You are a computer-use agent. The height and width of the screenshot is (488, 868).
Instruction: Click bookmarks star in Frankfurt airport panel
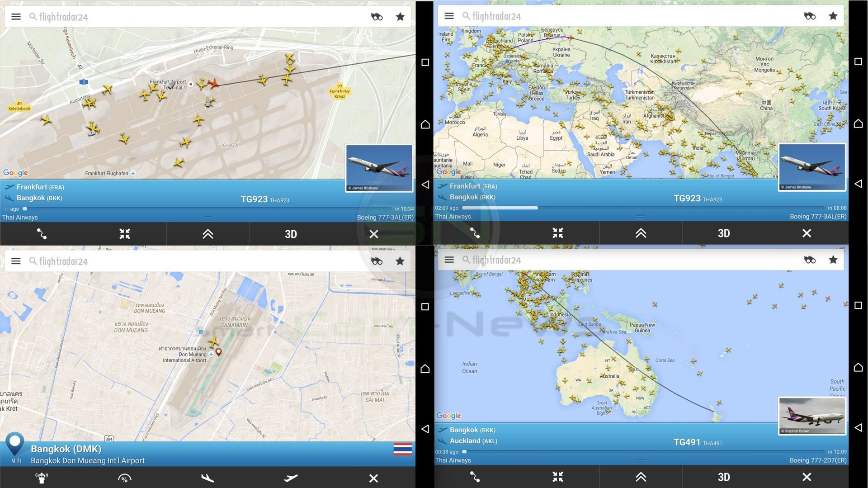(x=400, y=17)
